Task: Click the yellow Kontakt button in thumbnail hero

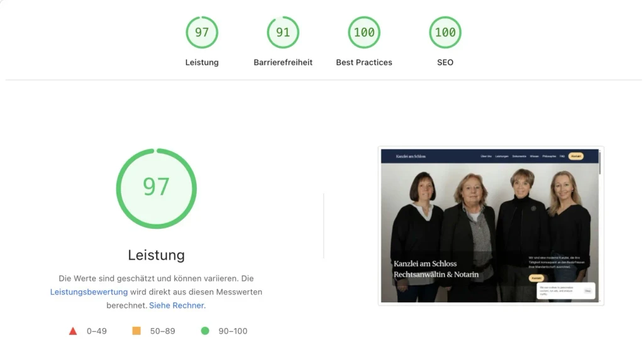Action: [536, 278]
